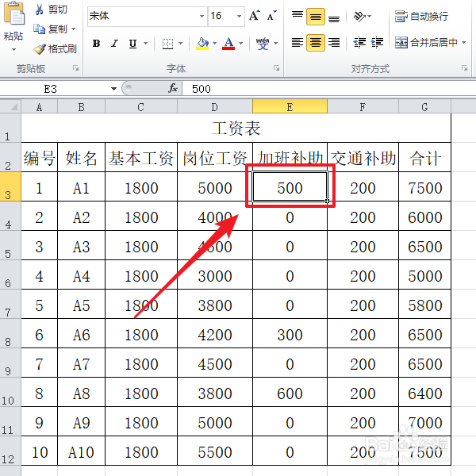Click cell containing A6

pyautogui.click(x=81, y=334)
